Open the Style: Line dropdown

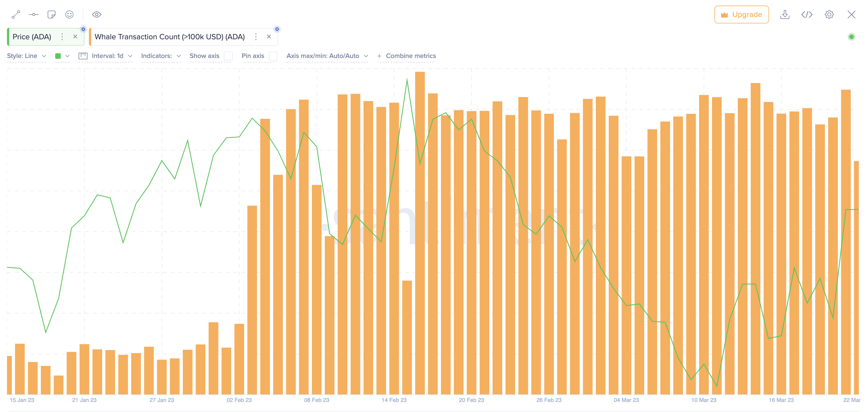tap(26, 56)
